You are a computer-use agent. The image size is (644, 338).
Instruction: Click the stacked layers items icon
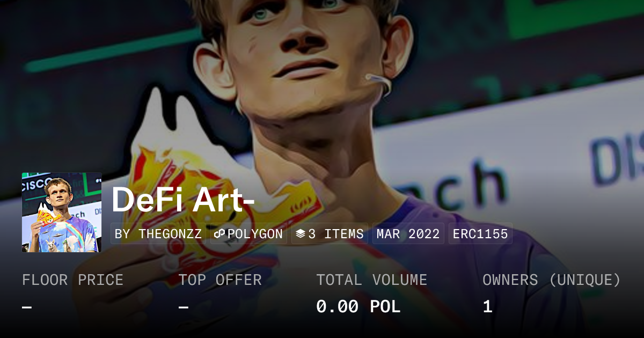click(x=301, y=234)
